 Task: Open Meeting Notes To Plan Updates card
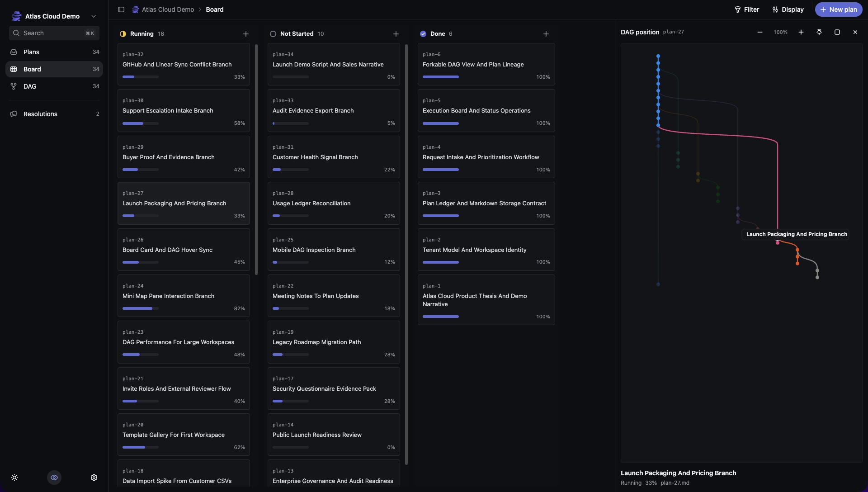tap(334, 296)
